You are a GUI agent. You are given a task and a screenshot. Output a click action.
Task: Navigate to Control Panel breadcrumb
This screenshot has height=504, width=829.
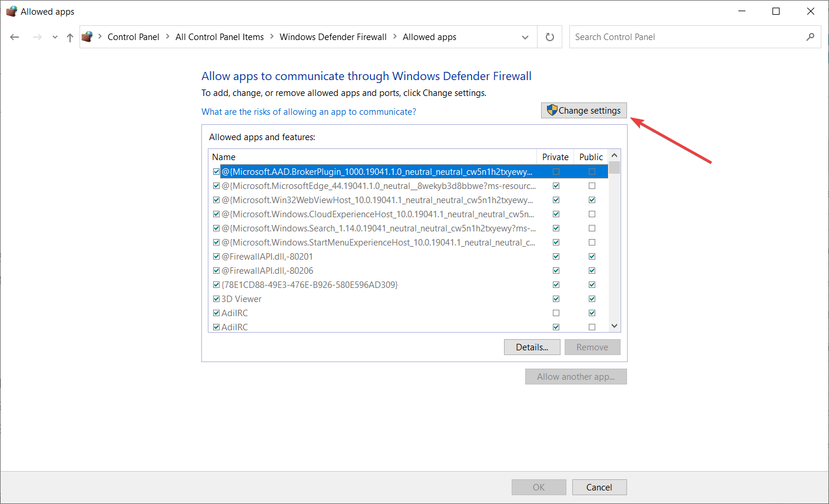click(134, 37)
